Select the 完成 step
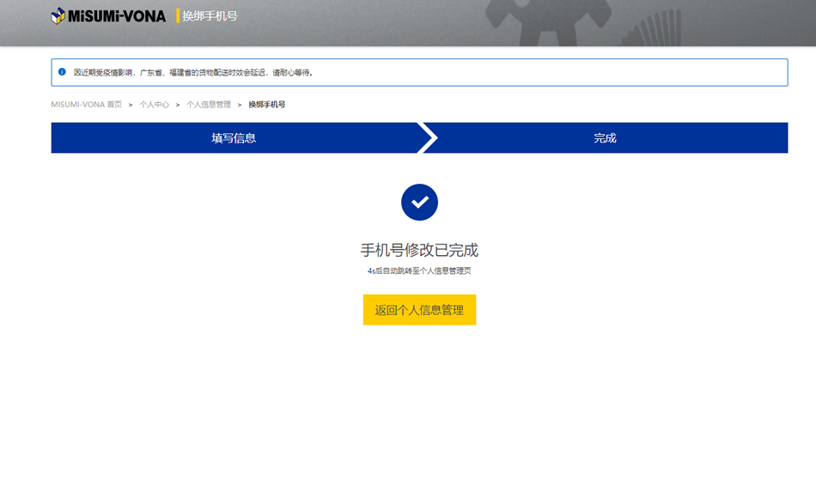Screen dimensions: 816x504 [605, 138]
